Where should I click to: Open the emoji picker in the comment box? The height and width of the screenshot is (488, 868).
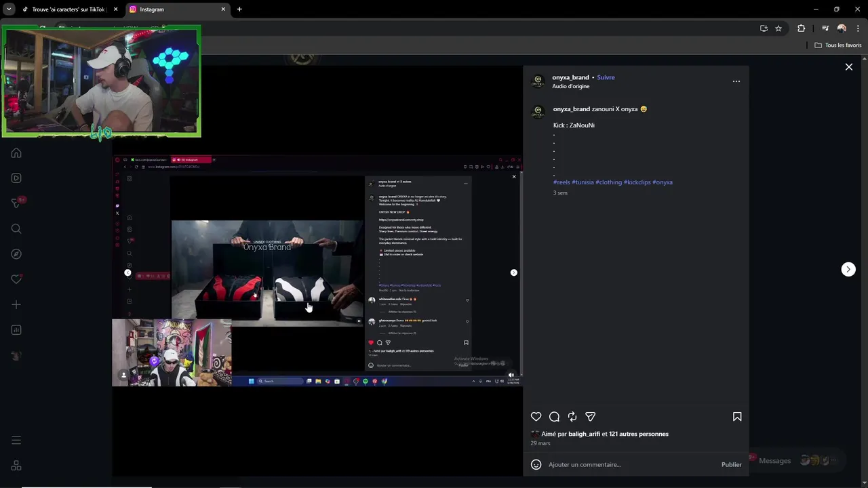click(x=536, y=464)
